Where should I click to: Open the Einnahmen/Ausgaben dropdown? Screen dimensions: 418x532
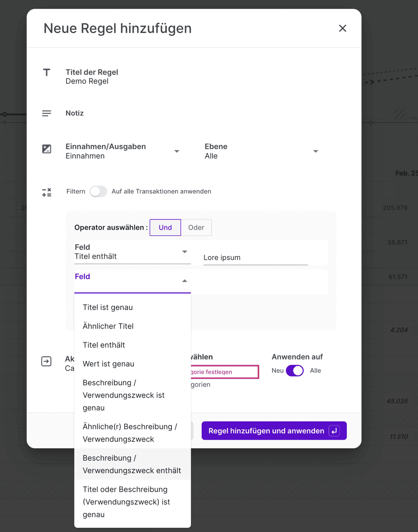[177, 152]
